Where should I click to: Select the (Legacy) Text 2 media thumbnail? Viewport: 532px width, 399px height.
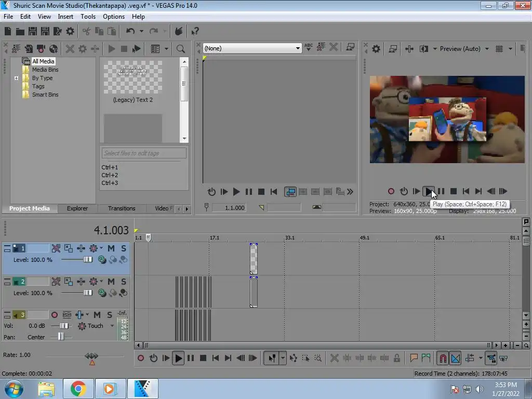point(133,77)
